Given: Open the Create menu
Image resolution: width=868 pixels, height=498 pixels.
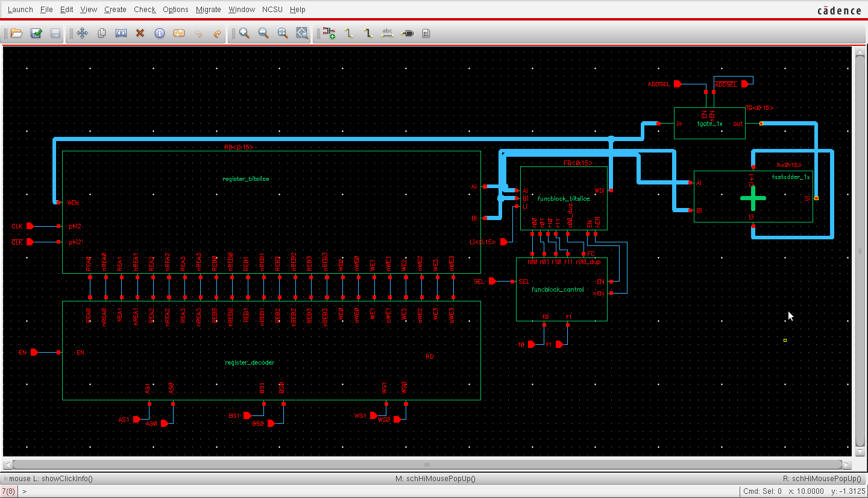Looking at the screenshot, I should 115,10.
